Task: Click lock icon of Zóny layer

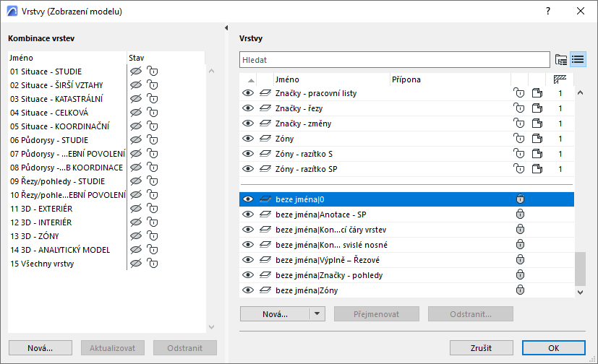Action: click(x=518, y=139)
